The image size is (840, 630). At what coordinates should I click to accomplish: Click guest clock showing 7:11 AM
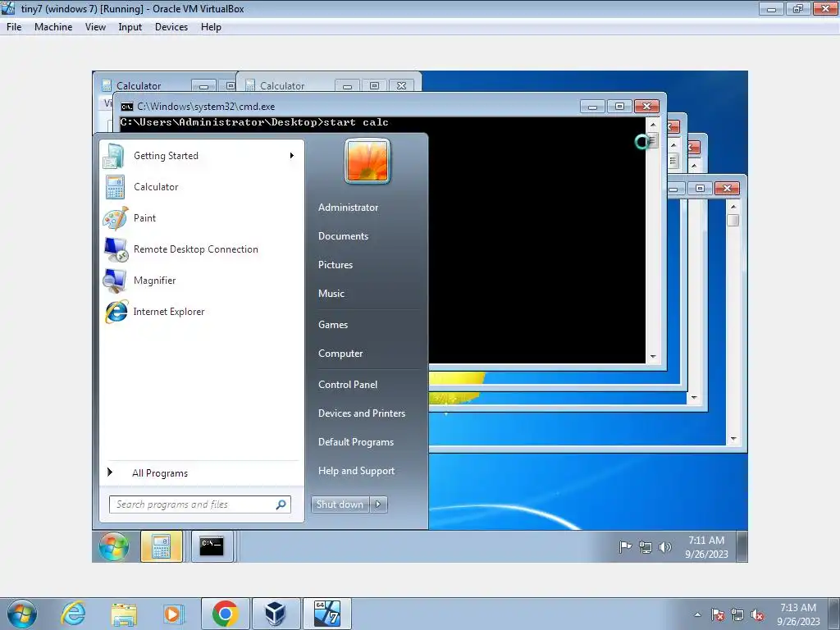click(706, 547)
